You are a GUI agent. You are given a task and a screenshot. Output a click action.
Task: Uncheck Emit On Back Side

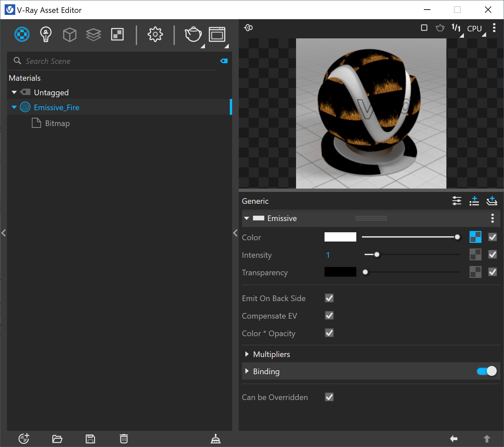(x=329, y=298)
